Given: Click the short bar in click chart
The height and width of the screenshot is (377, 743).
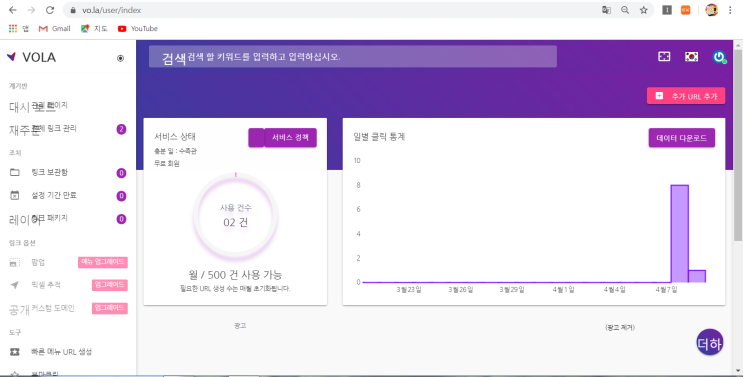Looking at the screenshot, I should (697, 276).
